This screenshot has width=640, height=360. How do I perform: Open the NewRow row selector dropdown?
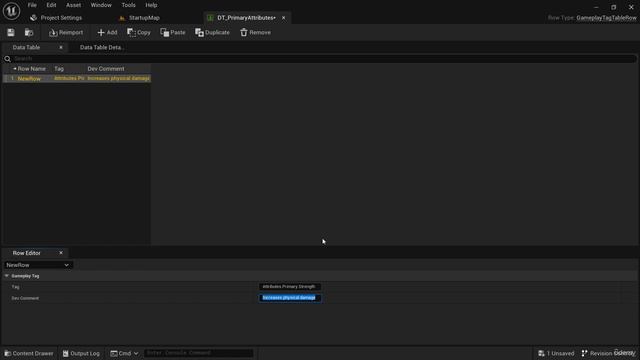38,265
